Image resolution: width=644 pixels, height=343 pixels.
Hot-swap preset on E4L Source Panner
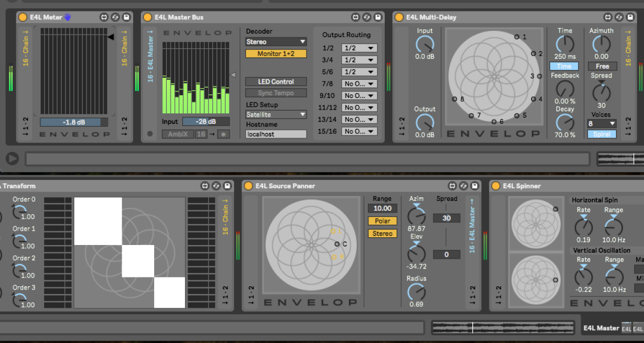(x=463, y=186)
